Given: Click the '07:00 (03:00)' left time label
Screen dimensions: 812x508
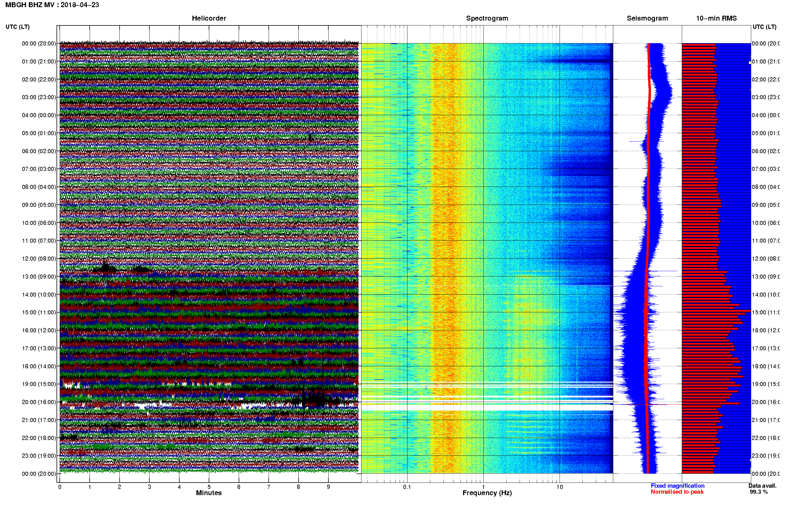Looking at the screenshot, I should pos(39,169).
